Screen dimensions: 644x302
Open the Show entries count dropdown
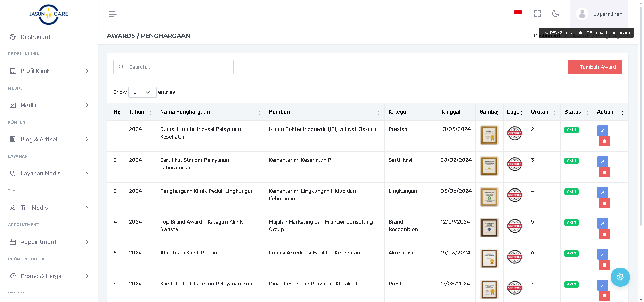tap(142, 92)
